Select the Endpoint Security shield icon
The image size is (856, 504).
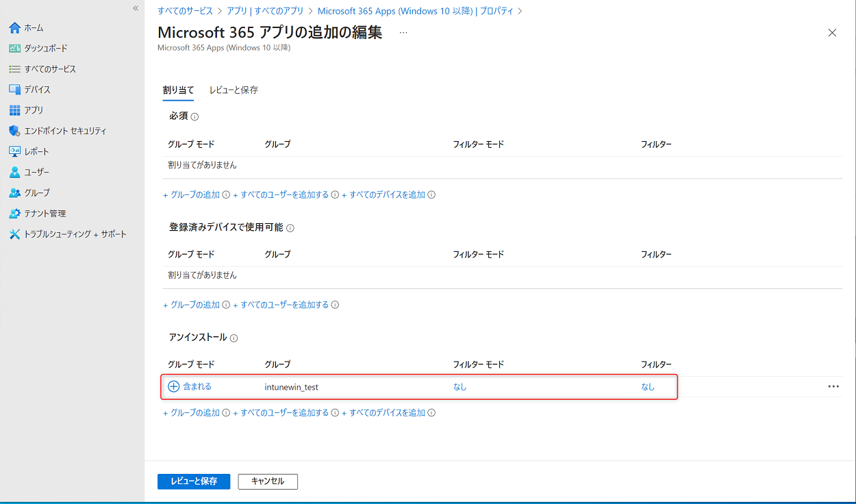(15, 131)
